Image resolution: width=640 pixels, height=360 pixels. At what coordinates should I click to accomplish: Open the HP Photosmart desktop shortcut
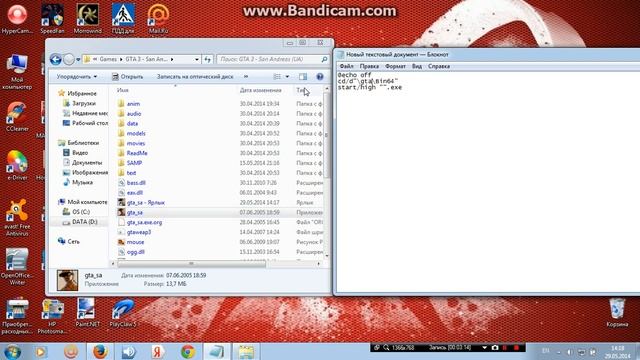coord(52,316)
